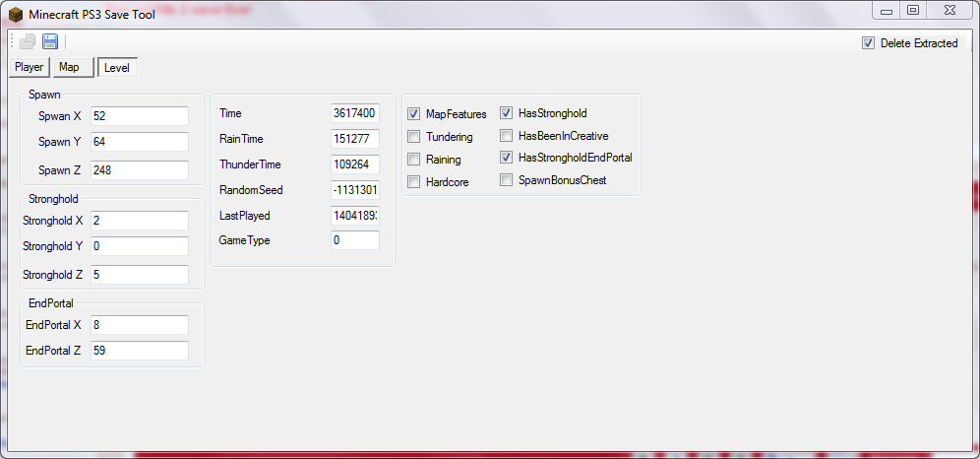This screenshot has height=459, width=980.
Task: Click the RainTime value field
Action: (x=355, y=139)
